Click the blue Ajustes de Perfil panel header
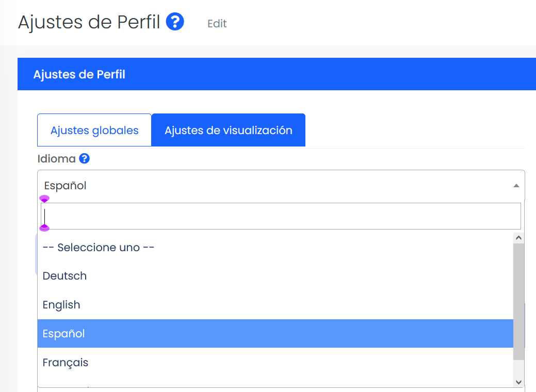Screen dimensions: 536x392 (x=277, y=74)
